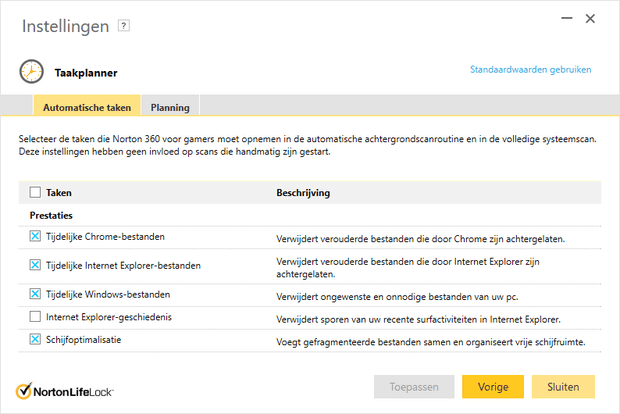Uncheck Tijdelijke Windows-bestanden checkbox

pyautogui.click(x=35, y=294)
